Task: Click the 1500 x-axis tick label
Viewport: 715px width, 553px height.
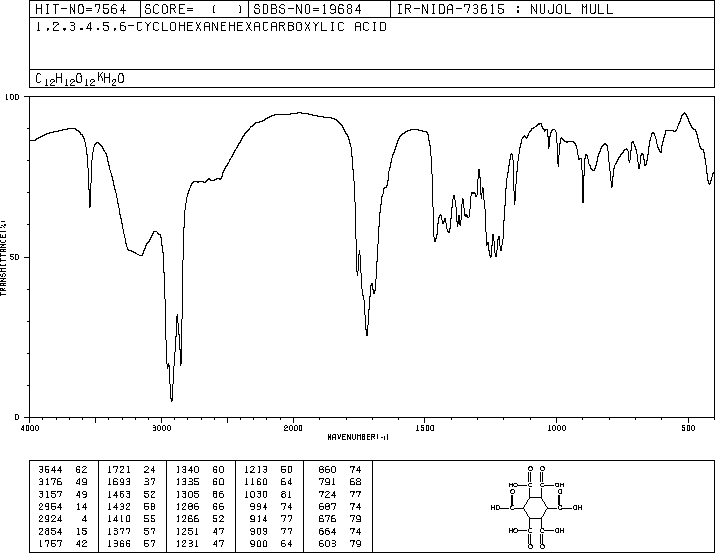Action: (x=425, y=428)
